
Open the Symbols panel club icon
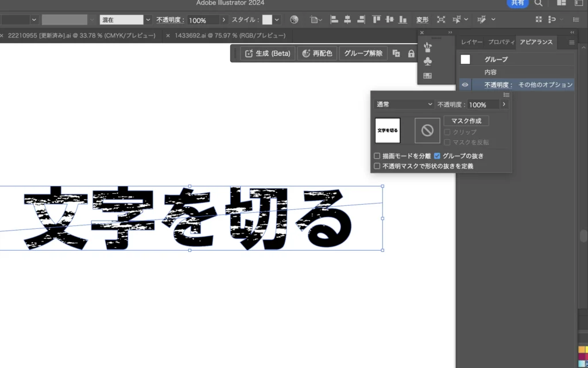point(427,61)
